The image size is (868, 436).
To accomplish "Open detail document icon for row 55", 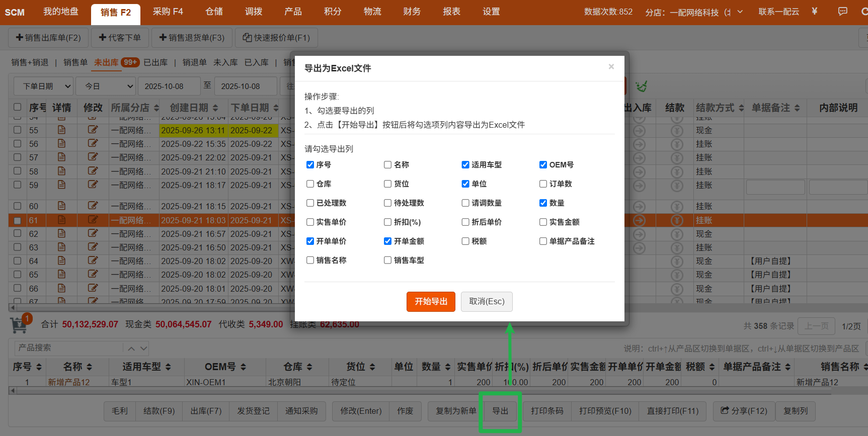I will tap(61, 130).
